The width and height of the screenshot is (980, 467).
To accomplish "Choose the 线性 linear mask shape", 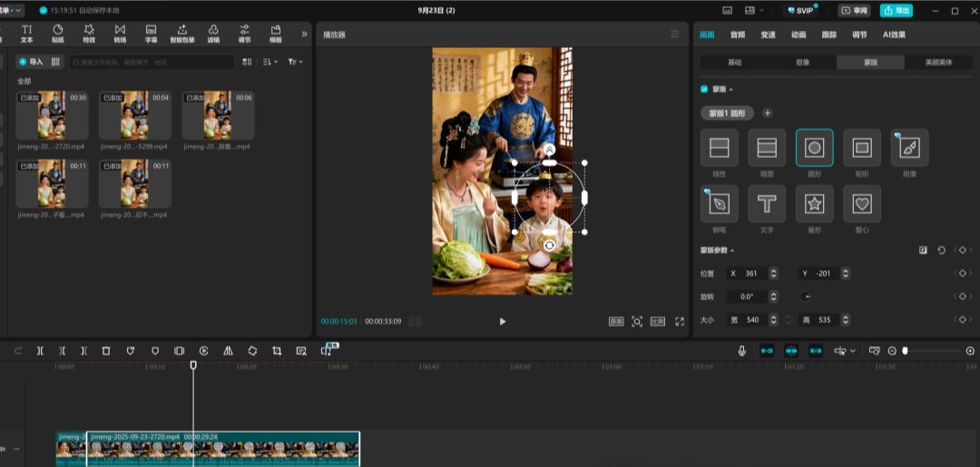I will pos(720,147).
